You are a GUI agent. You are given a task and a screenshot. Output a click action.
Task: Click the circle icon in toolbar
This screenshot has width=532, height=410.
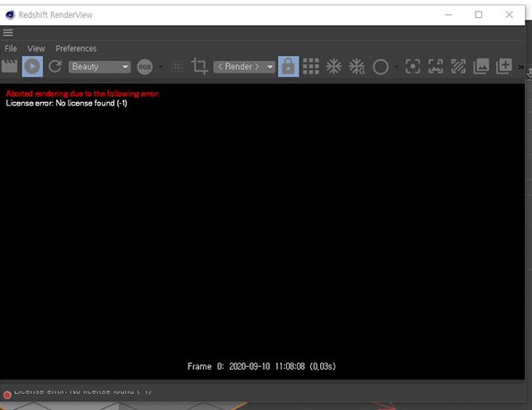click(381, 66)
